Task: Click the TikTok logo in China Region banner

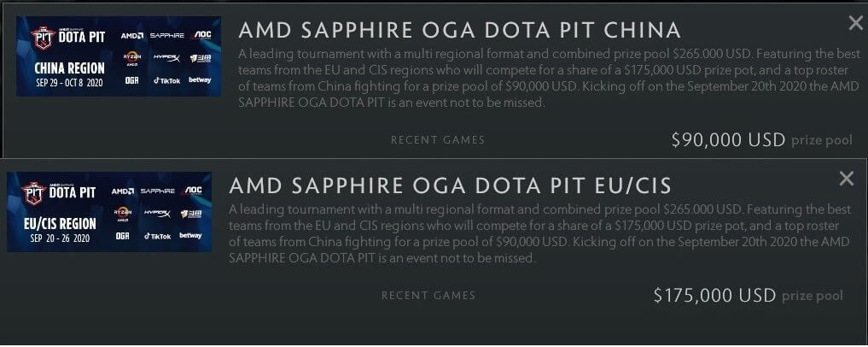Action: [166, 80]
